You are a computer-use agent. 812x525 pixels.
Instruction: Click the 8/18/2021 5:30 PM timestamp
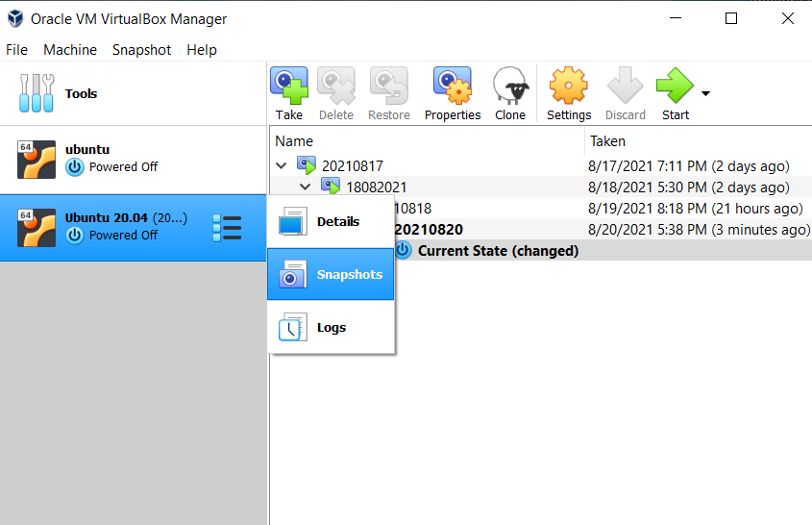pos(689,187)
